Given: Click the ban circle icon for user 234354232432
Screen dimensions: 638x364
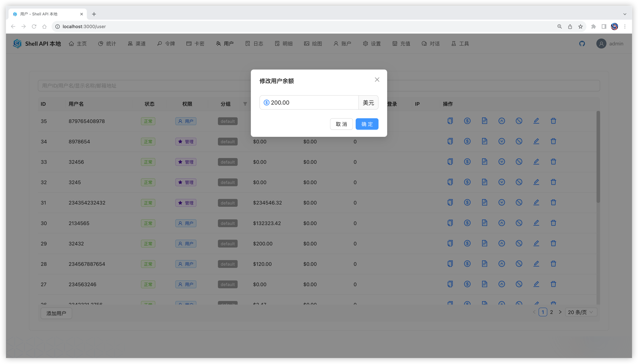Looking at the screenshot, I should 519,203.
